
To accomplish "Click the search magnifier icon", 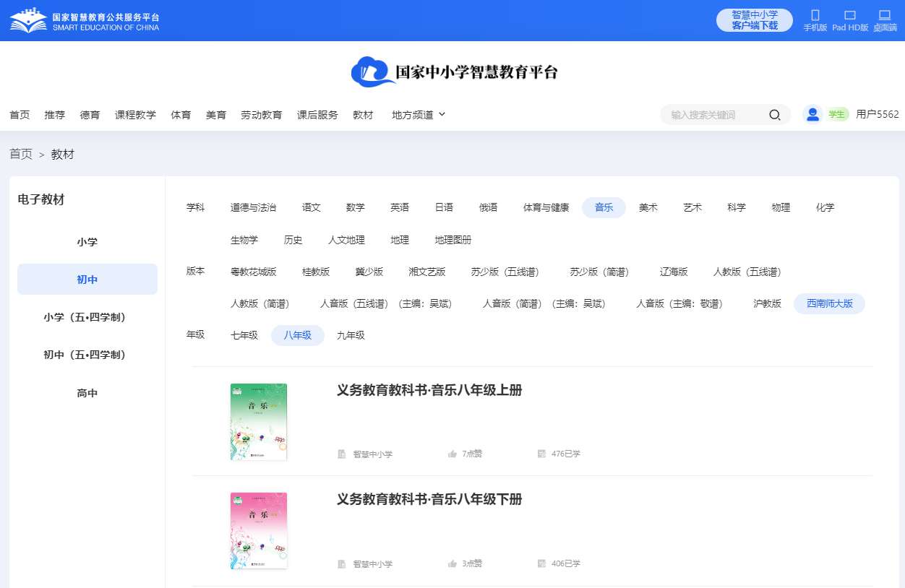I will coord(775,115).
